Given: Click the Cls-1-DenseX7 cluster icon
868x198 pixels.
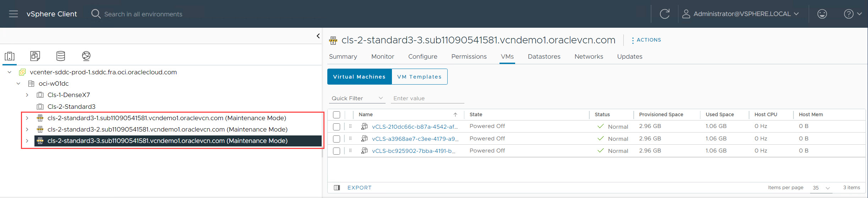Looking at the screenshot, I should pos(40,95).
